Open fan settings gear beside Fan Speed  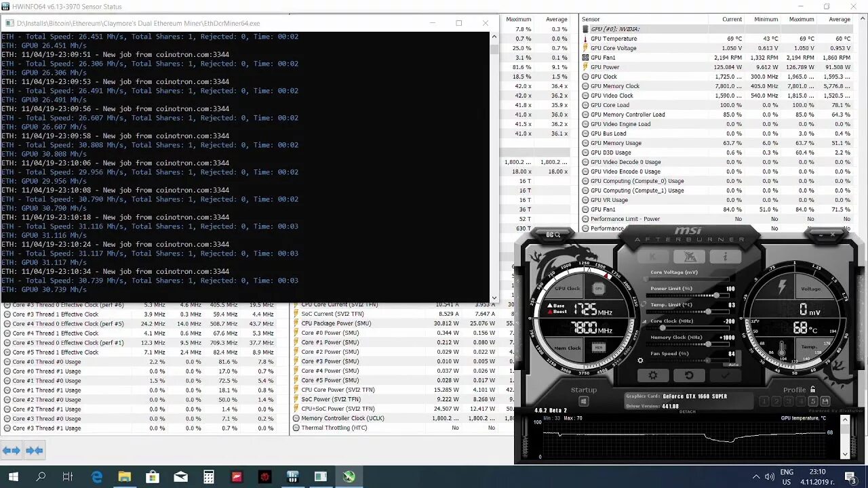(640, 361)
